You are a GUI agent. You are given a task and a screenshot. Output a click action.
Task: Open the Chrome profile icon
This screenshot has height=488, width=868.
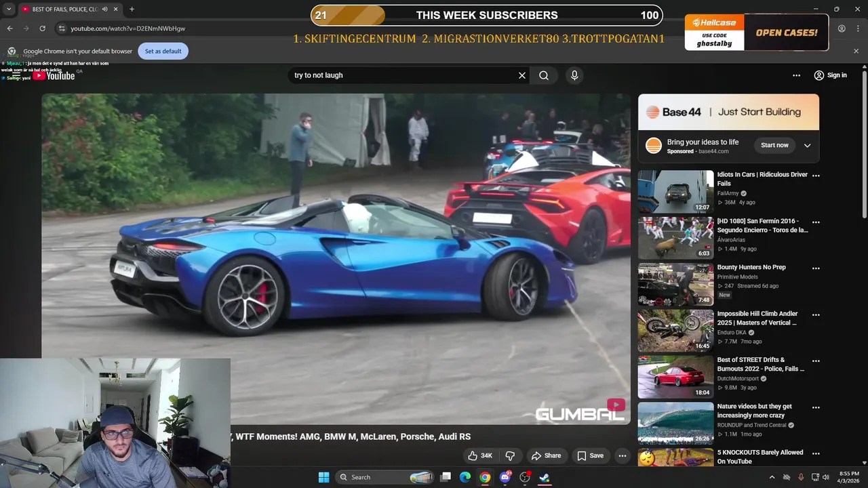pos(842,28)
